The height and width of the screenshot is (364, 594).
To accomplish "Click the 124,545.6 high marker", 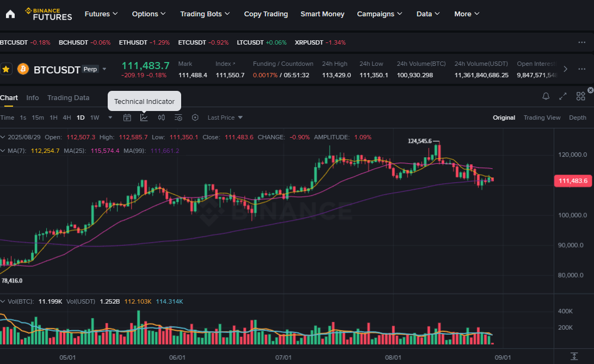I will 420,141.
